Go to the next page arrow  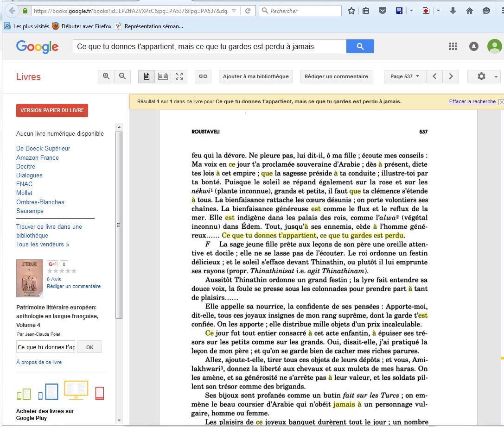(451, 76)
